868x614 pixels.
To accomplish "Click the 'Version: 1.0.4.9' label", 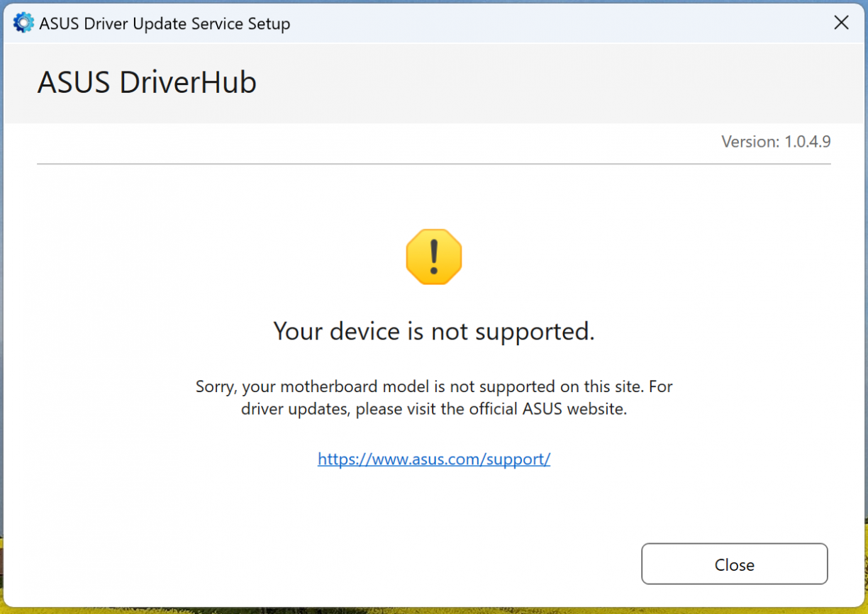I will coord(776,142).
